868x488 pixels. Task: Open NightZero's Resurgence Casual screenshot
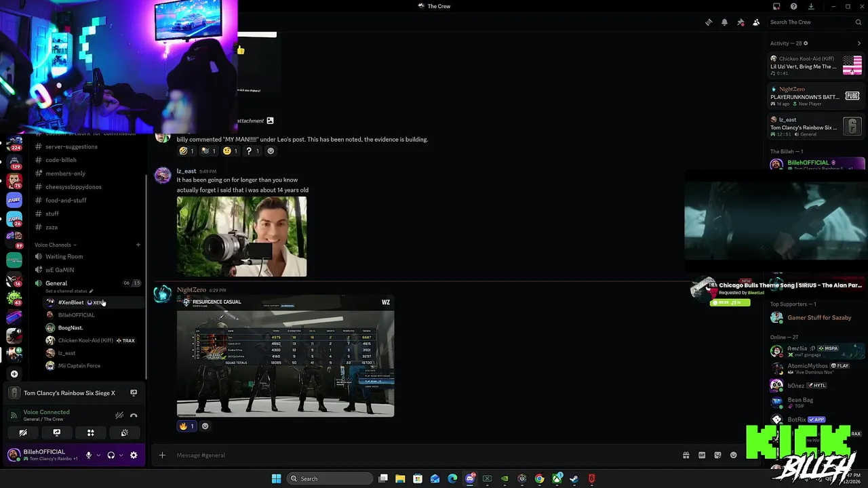click(x=285, y=356)
